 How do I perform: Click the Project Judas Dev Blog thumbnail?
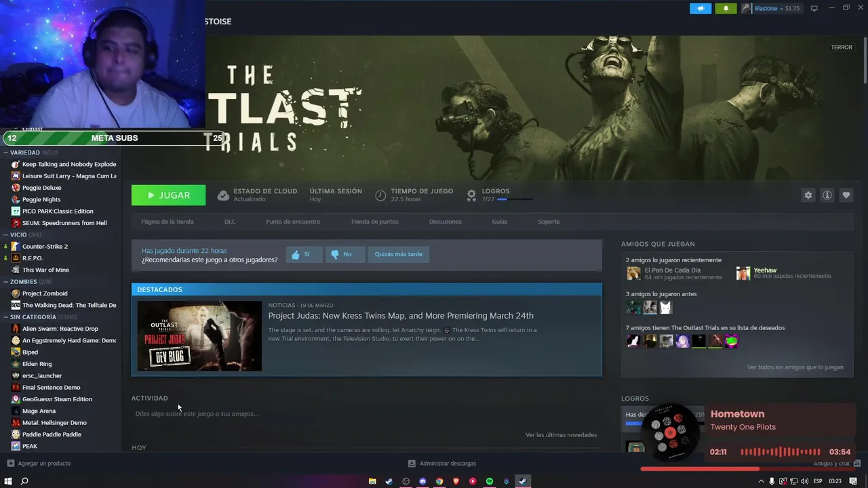point(199,336)
